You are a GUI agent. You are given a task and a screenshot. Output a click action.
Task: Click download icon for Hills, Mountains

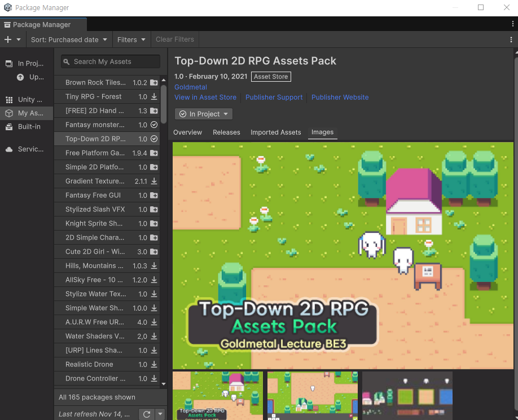(x=154, y=266)
